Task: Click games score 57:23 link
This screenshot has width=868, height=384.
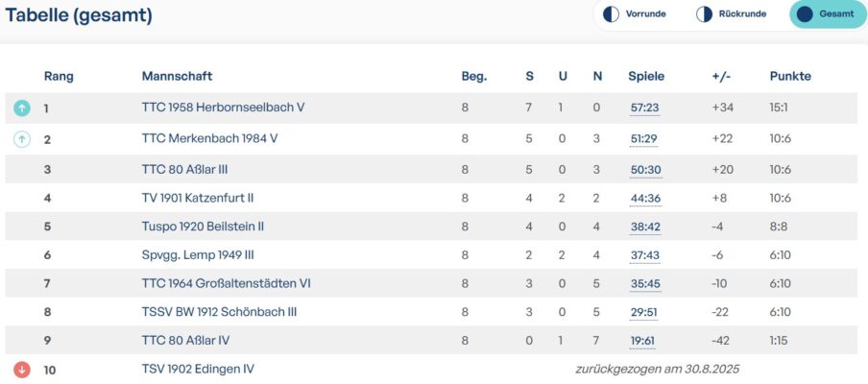Action: click(x=644, y=108)
